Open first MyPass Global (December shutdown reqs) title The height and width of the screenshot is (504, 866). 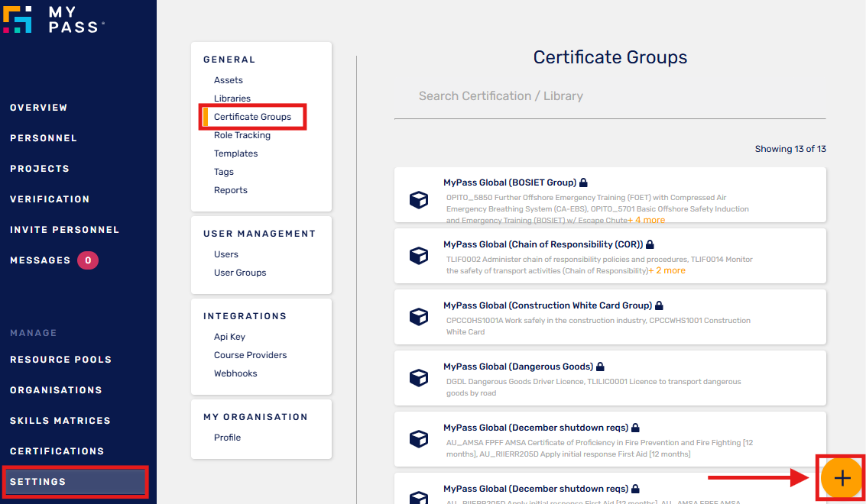[536, 428]
